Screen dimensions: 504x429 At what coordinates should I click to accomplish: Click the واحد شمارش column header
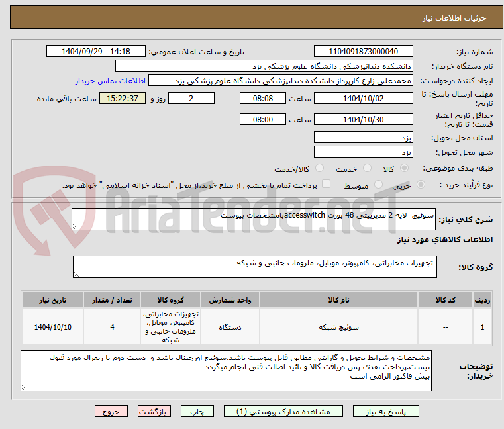coord(230,300)
